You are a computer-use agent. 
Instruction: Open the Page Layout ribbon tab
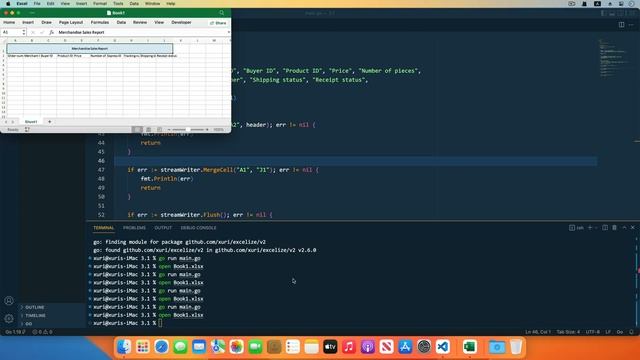click(x=71, y=22)
